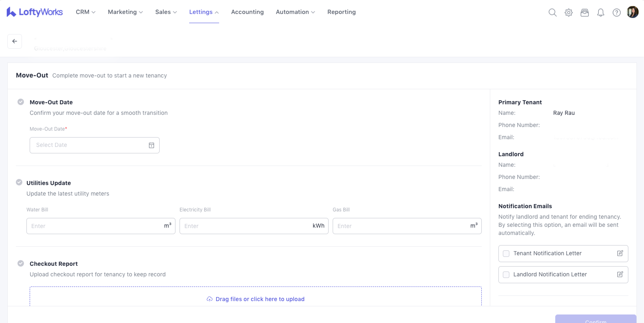Click the search magnifier icon
The image size is (644, 323).
coord(552,12)
